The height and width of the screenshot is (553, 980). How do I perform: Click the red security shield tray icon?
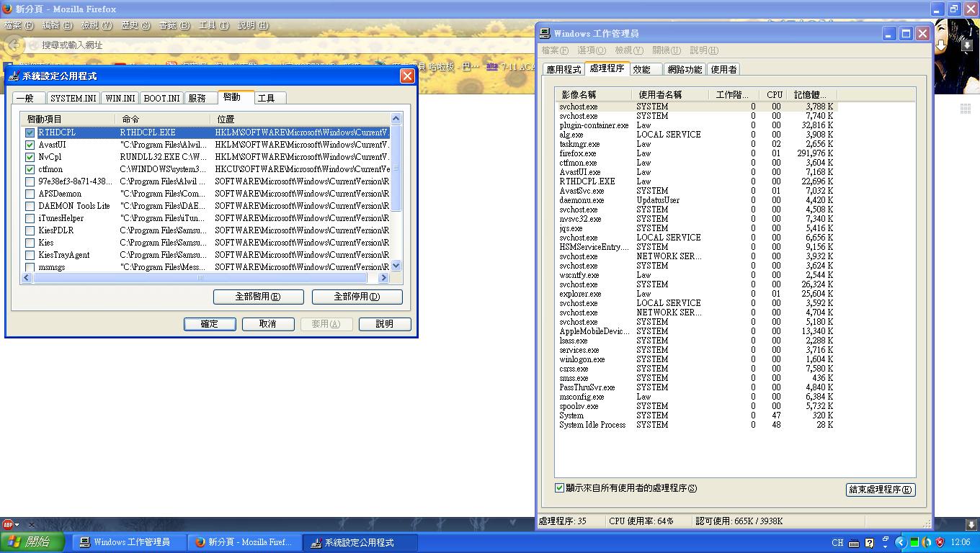point(940,542)
